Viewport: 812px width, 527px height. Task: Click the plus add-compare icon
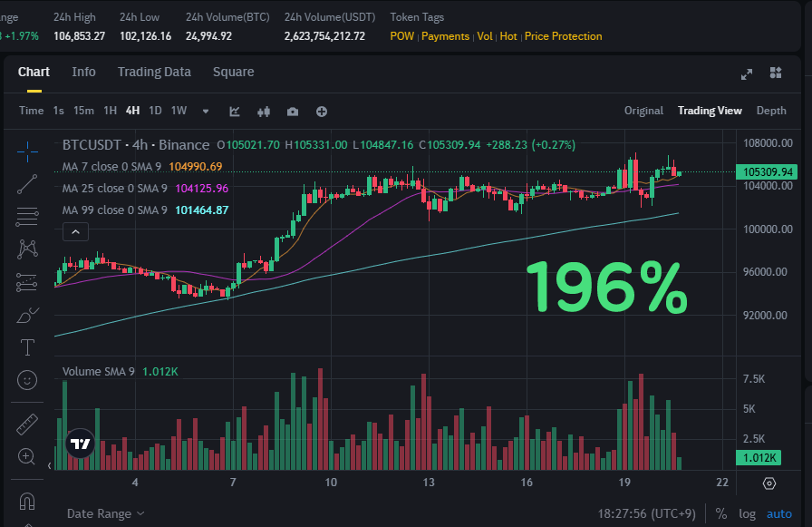tap(322, 112)
